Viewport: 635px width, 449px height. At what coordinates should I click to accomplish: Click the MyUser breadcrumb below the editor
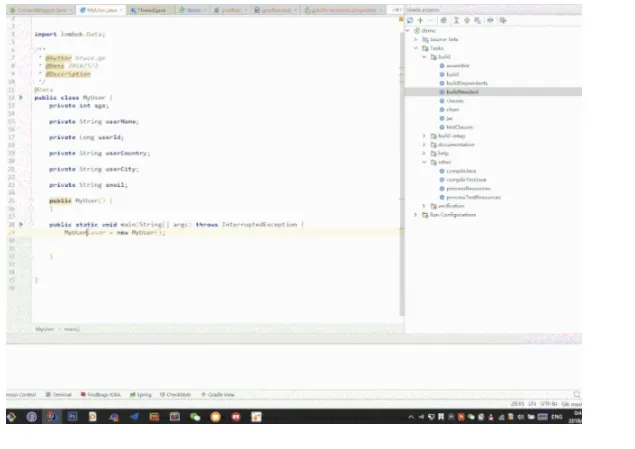pyautogui.click(x=45, y=329)
